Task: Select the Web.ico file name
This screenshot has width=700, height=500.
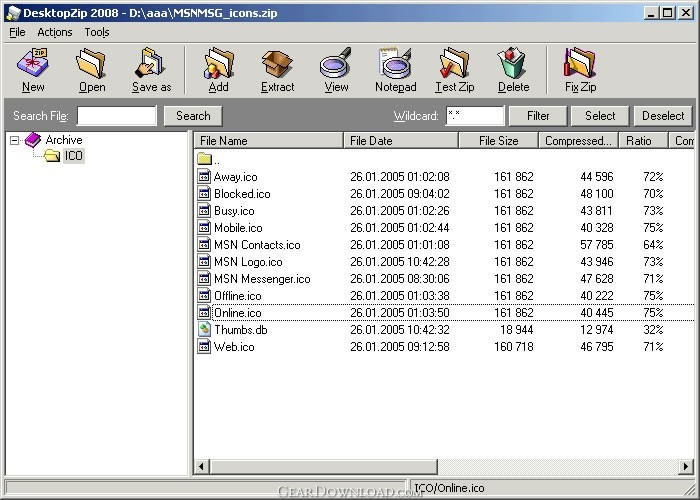Action: (x=234, y=346)
